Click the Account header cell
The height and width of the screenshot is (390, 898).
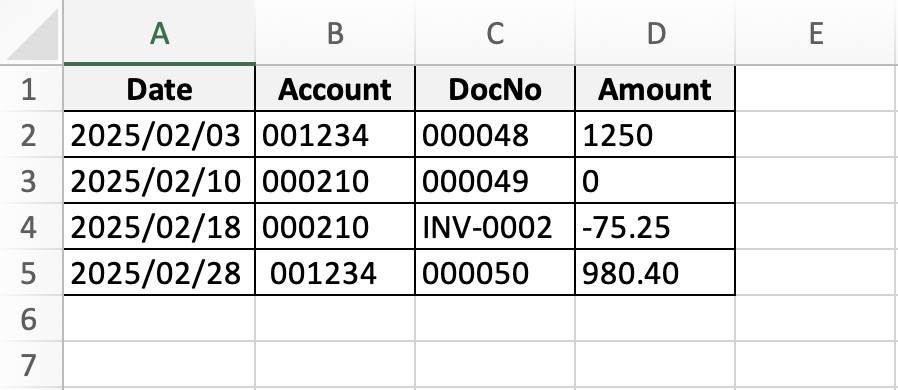[x=335, y=89]
